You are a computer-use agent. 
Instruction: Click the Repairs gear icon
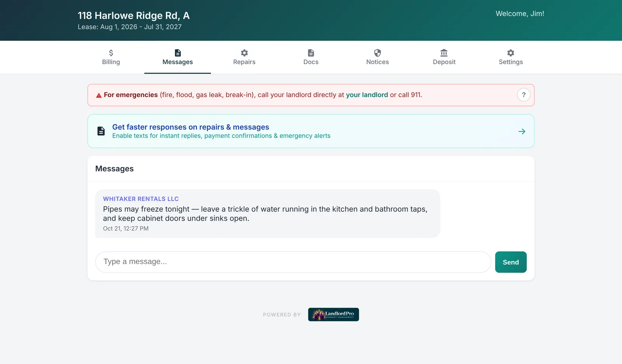click(244, 53)
